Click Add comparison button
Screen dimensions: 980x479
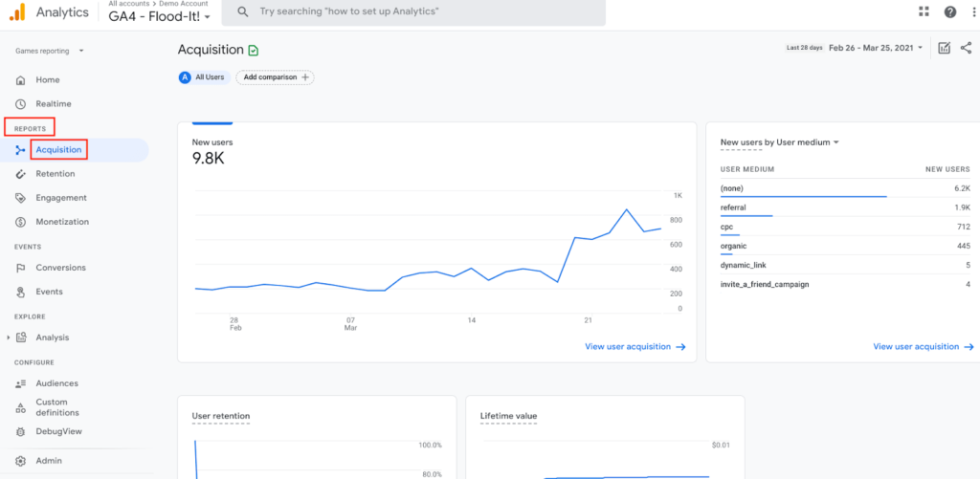(x=276, y=77)
